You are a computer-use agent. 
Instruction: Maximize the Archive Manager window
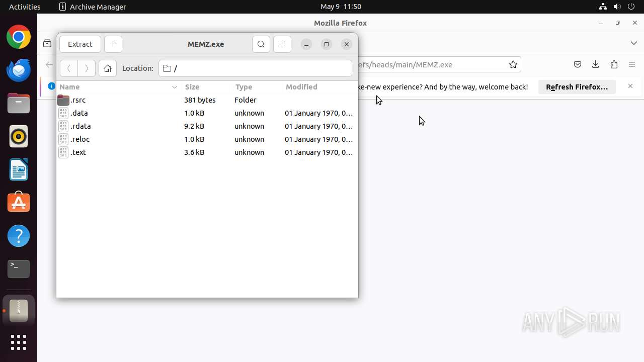pyautogui.click(x=327, y=44)
